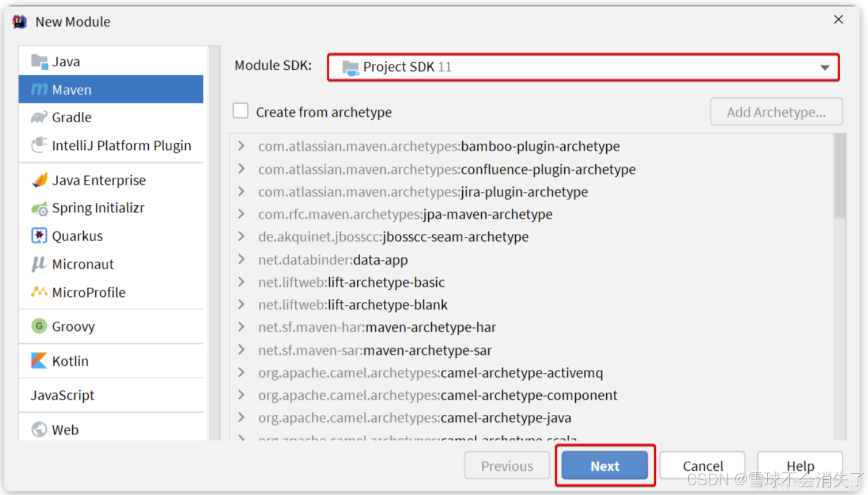Screen dimensions: 868x495
Task: Select bamboo-plugin-archetype text
Action: [540, 146]
